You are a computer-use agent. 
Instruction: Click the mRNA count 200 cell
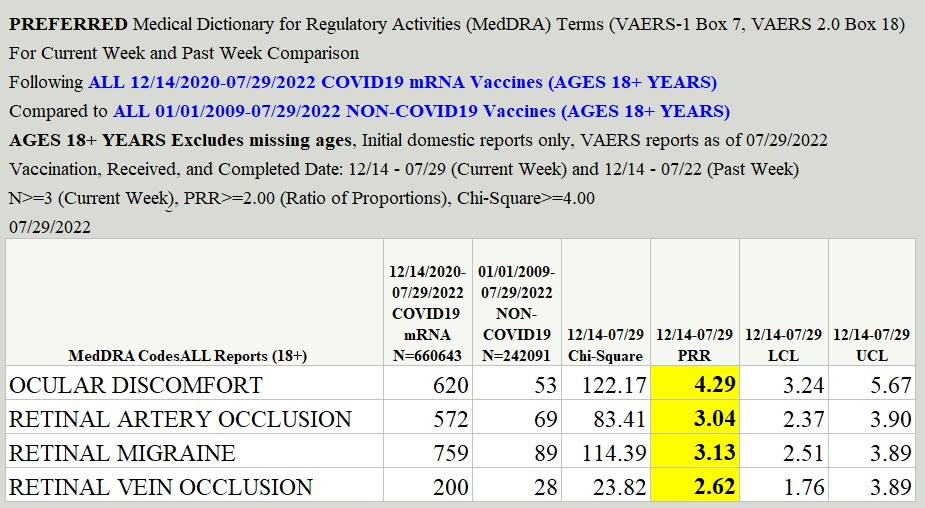click(x=428, y=486)
